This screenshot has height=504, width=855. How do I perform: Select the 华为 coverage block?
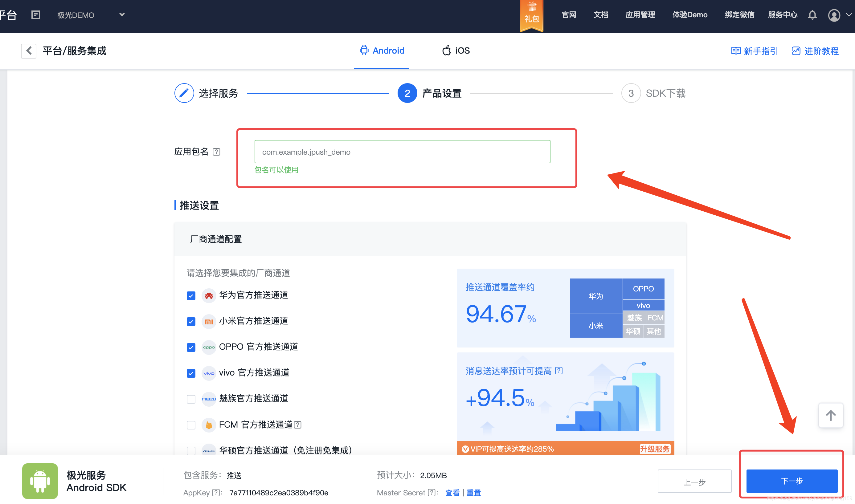[x=596, y=296]
